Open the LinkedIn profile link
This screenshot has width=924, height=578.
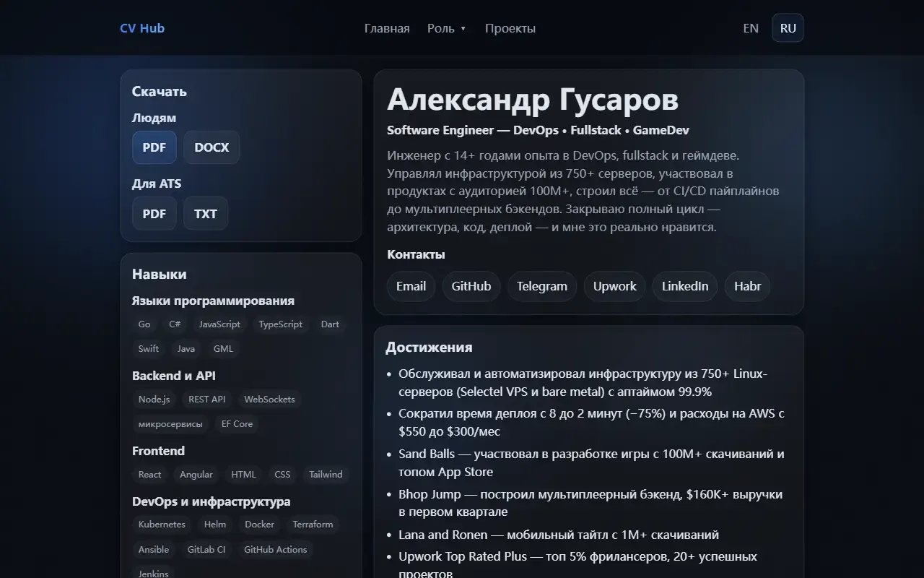click(x=685, y=286)
